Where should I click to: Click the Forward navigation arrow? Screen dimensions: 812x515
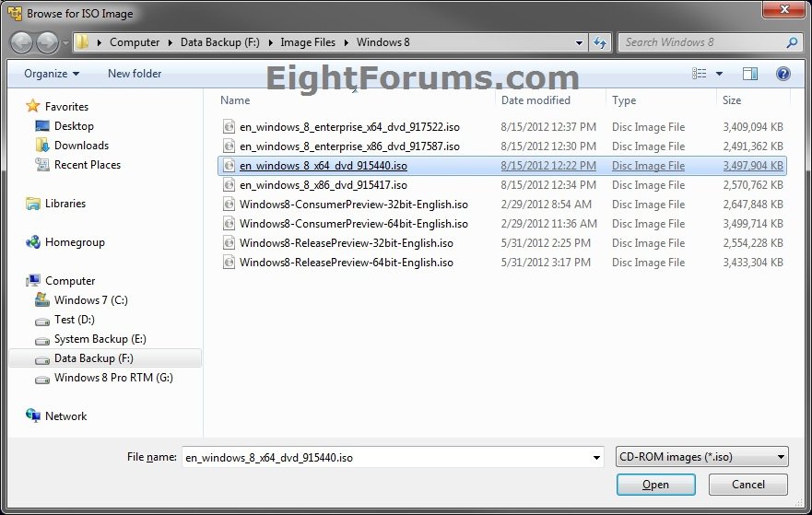[x=48, y=43]
